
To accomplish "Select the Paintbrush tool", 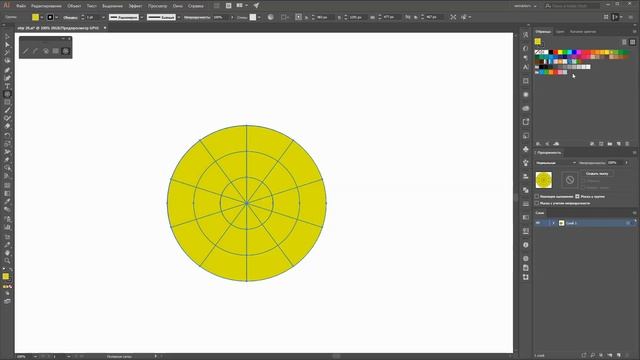I will point(7,111).
